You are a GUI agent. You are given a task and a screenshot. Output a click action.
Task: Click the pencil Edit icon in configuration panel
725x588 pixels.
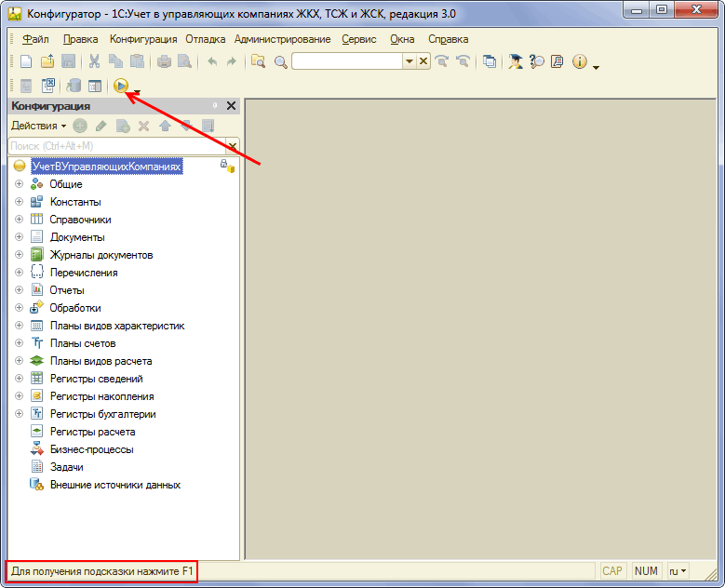click(x=101, y=126)
